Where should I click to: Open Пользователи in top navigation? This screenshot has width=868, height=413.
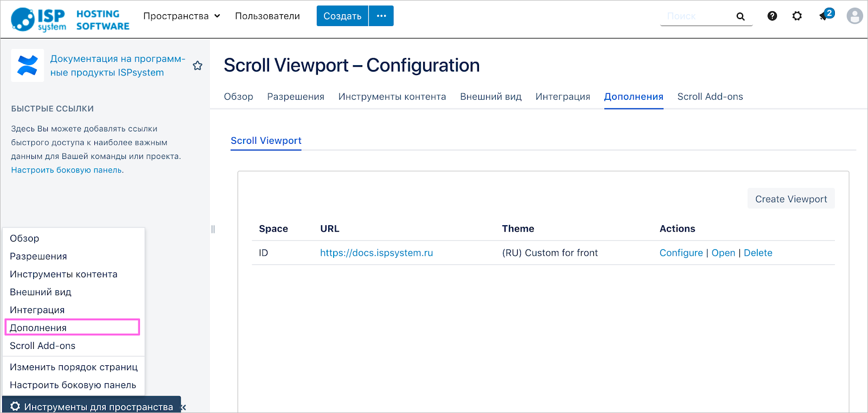[267, 16]
